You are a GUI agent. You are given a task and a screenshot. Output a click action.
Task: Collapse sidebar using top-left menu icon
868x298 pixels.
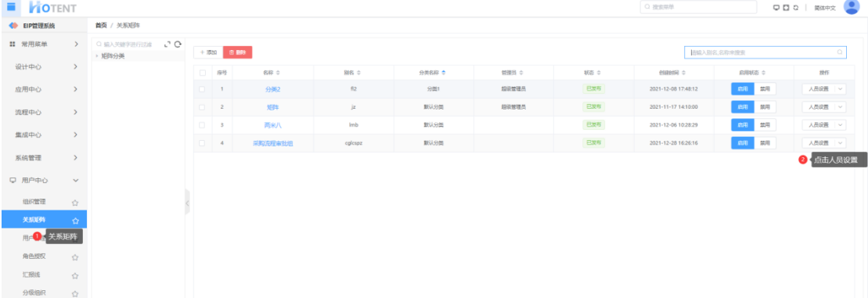[x=11, y=7]
